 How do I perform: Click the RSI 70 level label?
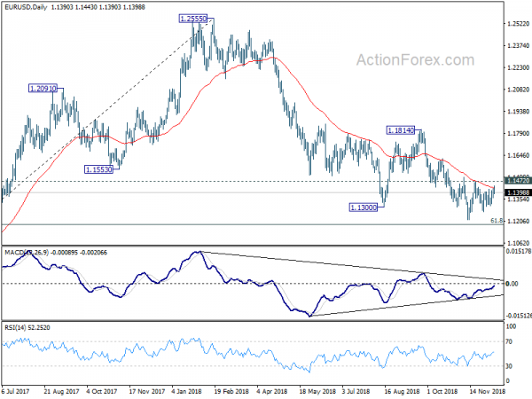509,341
